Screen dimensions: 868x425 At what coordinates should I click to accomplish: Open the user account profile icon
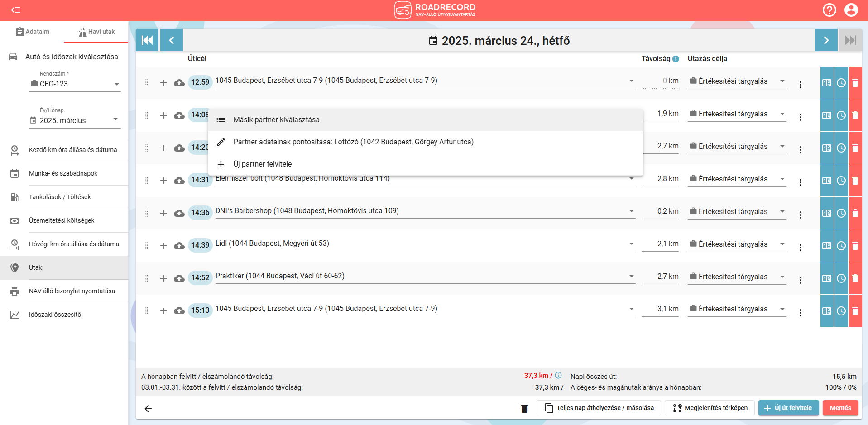click(x=851, y=10)
